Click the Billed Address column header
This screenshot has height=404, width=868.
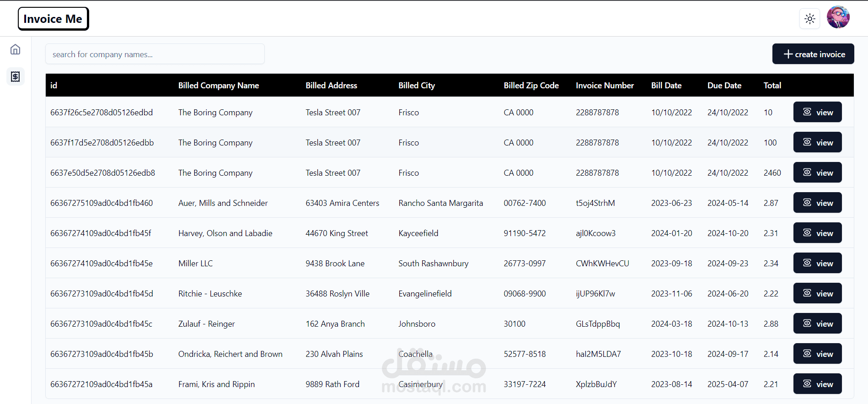click(332, 86)
